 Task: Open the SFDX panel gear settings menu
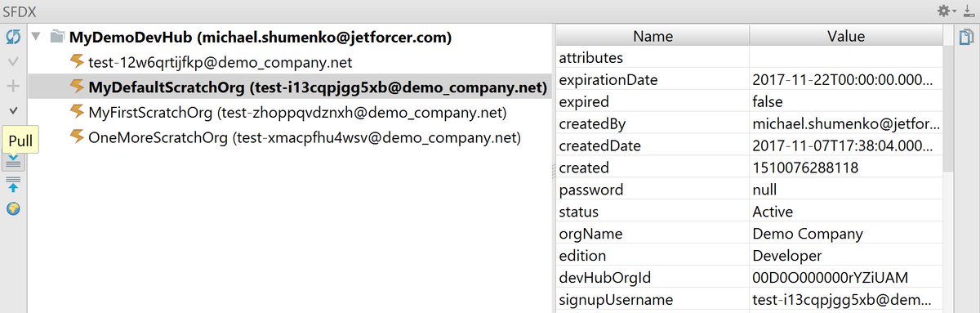point(946,11)
